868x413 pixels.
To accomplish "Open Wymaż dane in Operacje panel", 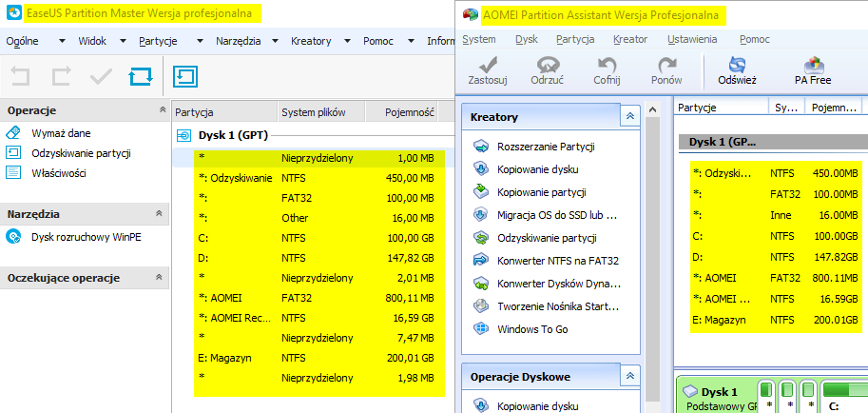I will click(61, 133).
